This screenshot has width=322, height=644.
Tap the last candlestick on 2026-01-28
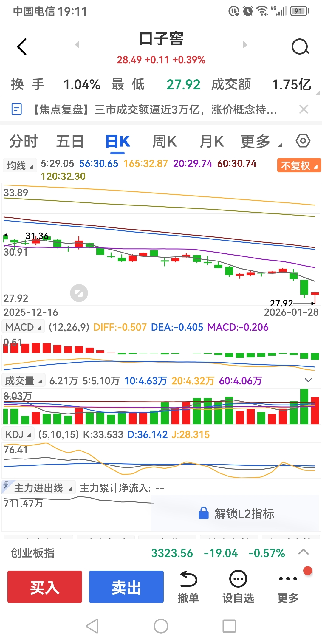pyautogui.click(x=315, y=297)
